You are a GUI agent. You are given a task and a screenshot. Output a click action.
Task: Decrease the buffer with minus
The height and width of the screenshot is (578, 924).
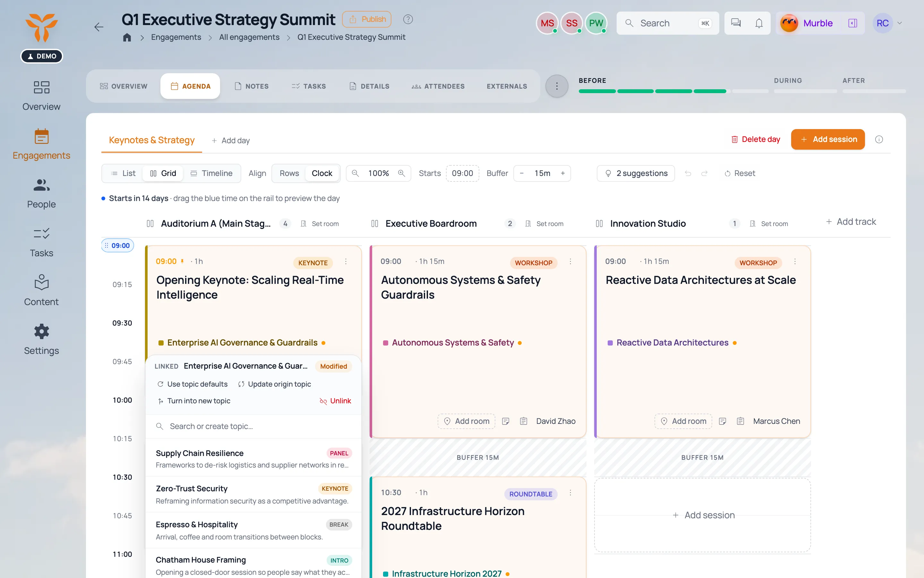522,173
